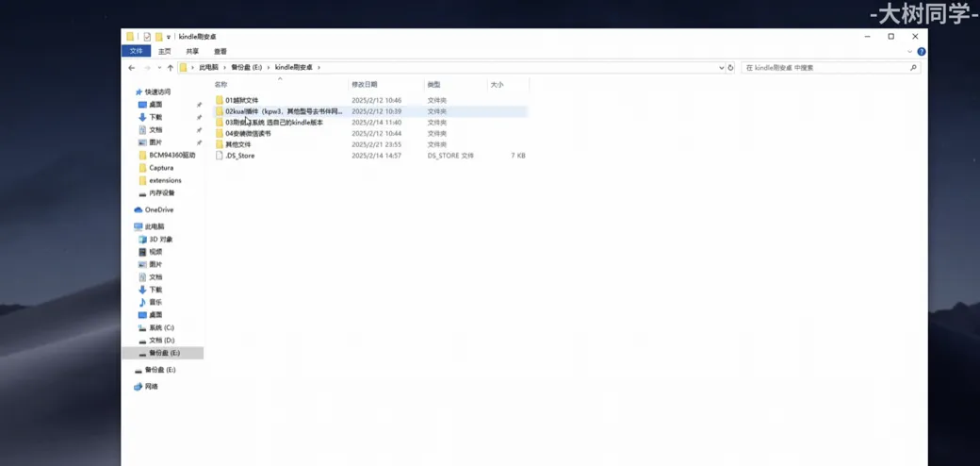Click 此电脑 in the address breadcrumb
This screenshot has height=466, width=980.
point(209,68)
